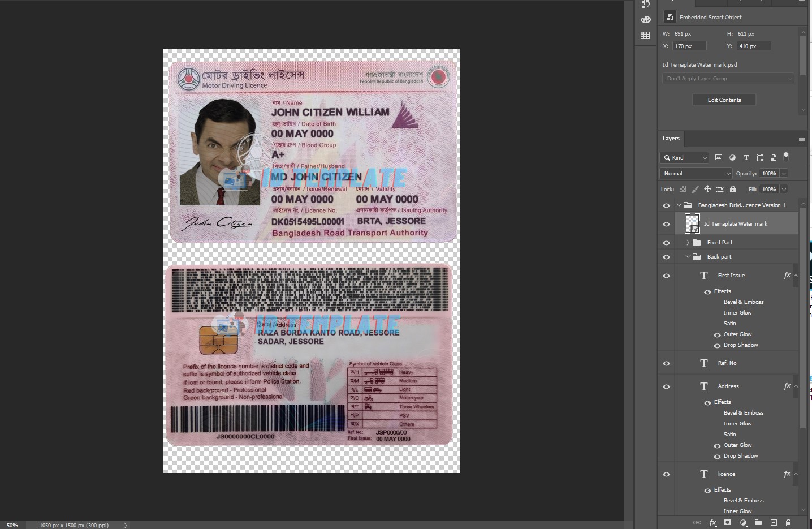Hide the Front Part group
This screenshot has width=812, height=529.
(x=666, y=243)
